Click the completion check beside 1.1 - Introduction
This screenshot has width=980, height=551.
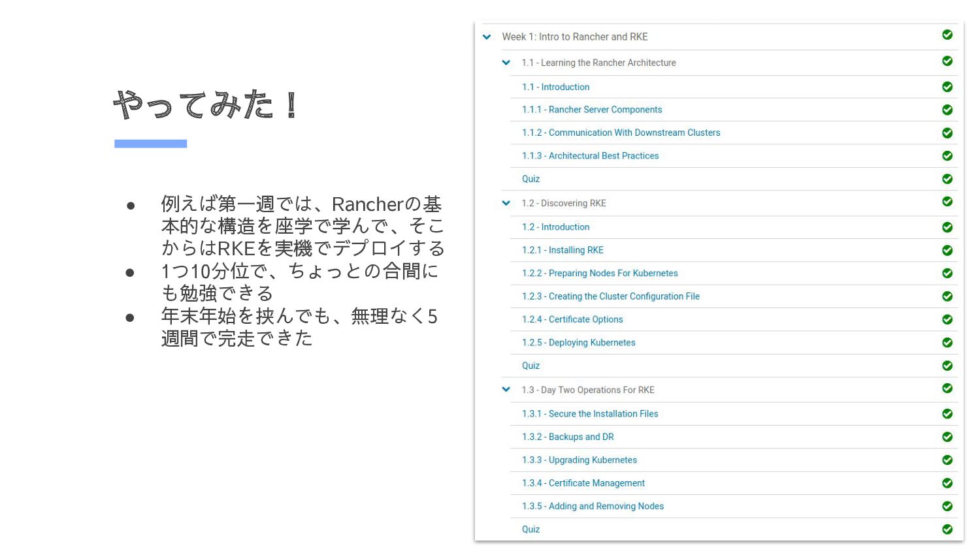pos(947,87)
